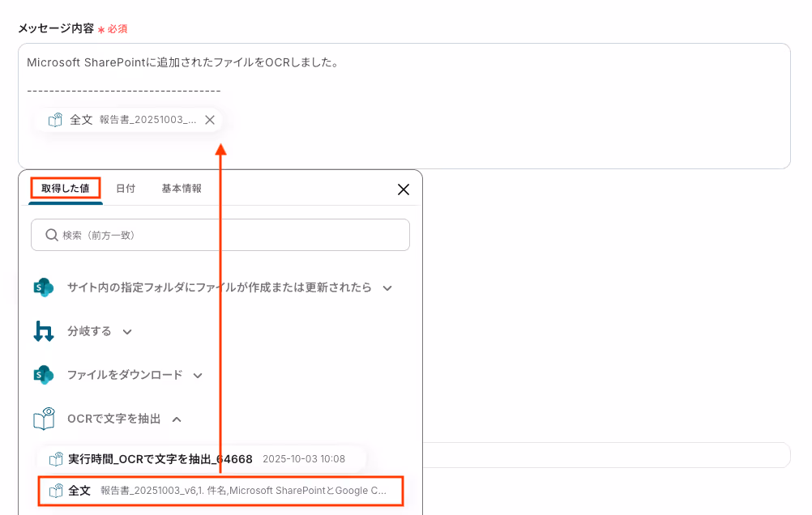
Task: Click the branch icon beside 分岐する
Action: click(x=44, y=331)
